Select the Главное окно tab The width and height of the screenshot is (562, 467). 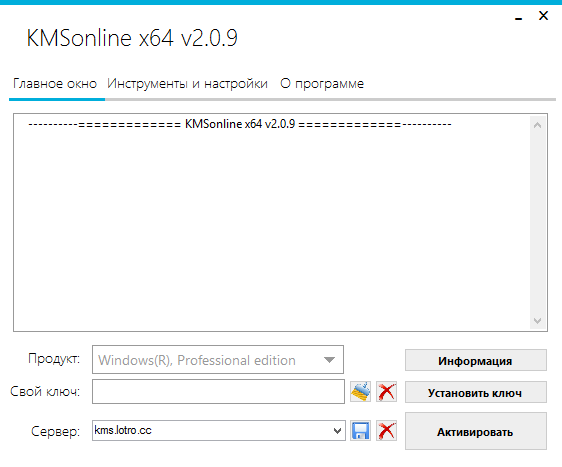point(55,84)
